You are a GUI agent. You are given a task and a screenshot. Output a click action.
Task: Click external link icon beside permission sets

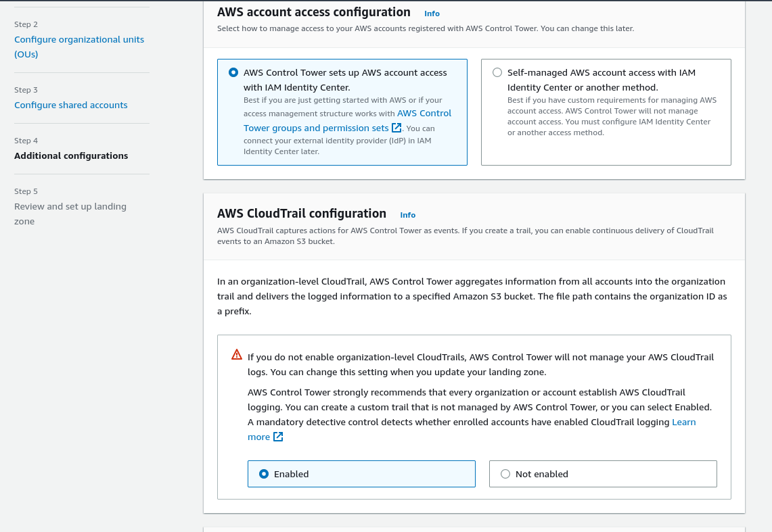397,128
